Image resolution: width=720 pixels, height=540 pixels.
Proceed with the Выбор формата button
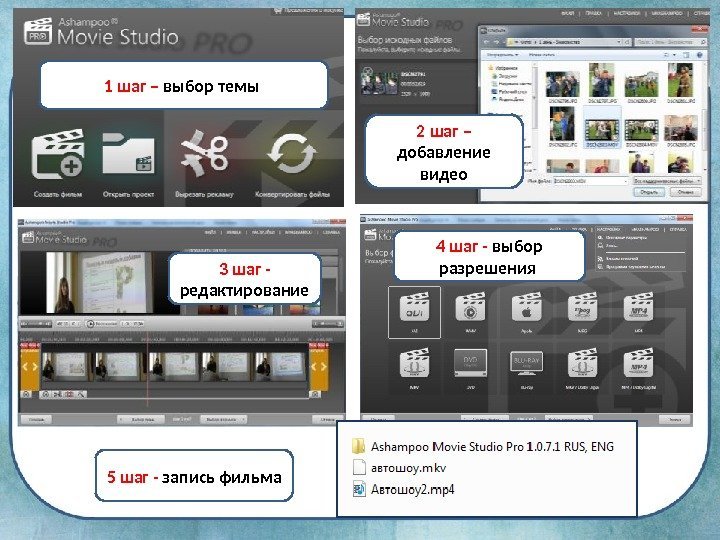coord(223,419)
